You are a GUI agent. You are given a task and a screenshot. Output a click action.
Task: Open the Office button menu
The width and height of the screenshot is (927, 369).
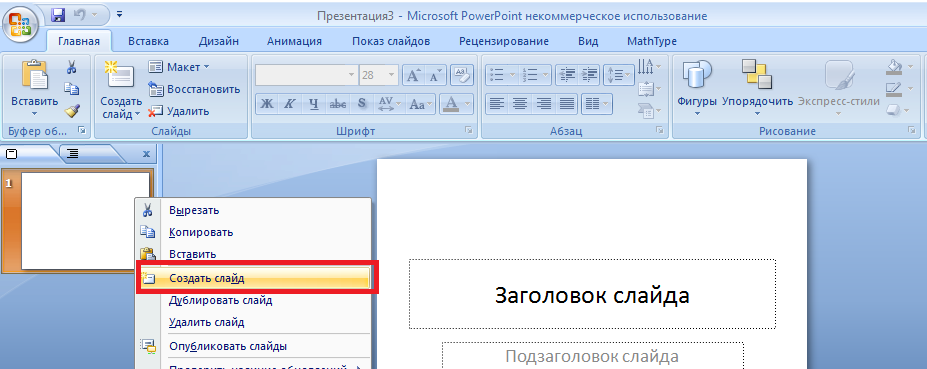point(22,25)
